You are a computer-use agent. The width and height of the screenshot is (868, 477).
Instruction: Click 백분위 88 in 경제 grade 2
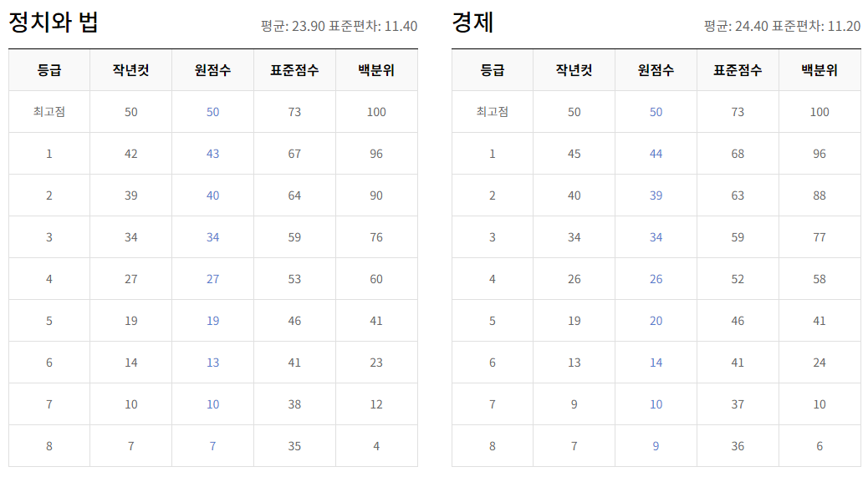click(819, 195)
